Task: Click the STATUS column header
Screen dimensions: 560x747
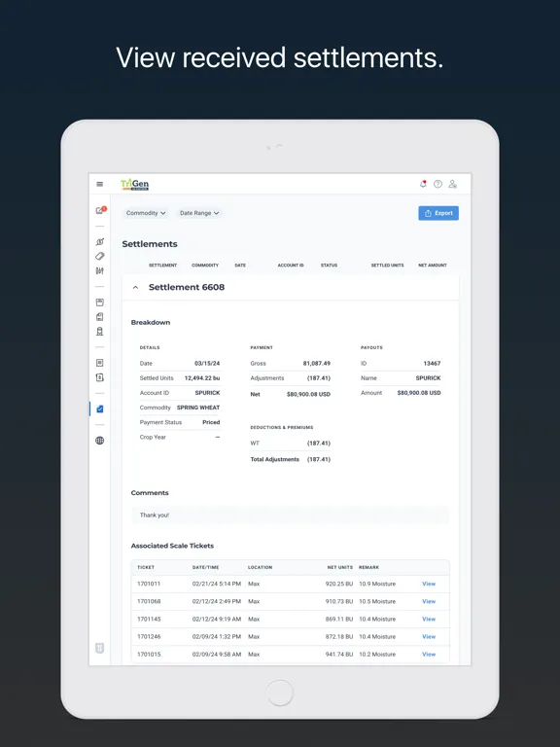Action: click(329, 266)
